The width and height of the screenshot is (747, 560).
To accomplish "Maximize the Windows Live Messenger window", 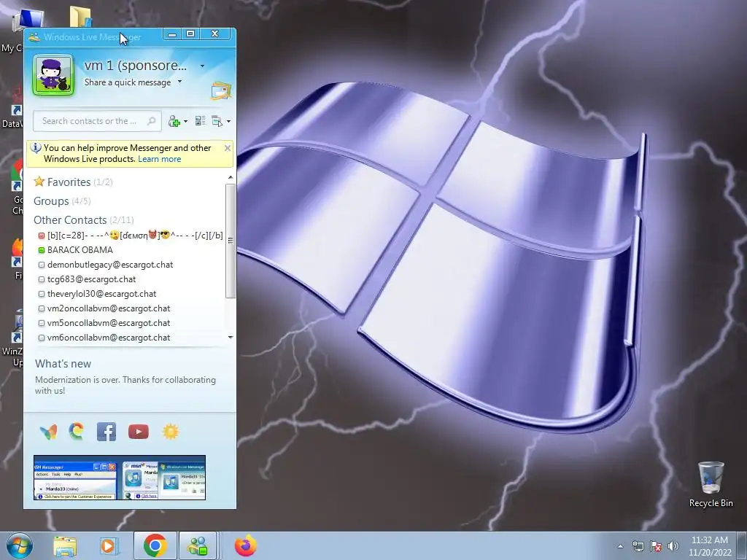I will [190, 34].
